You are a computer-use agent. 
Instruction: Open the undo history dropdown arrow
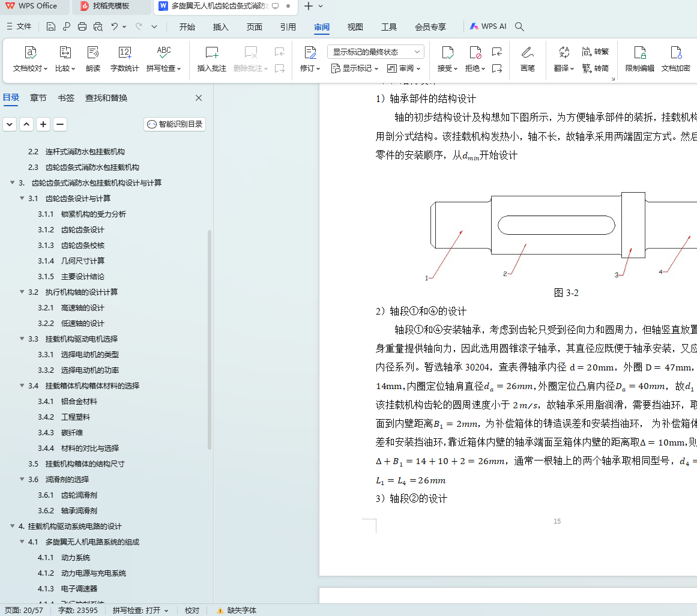[x=124, y=26]
